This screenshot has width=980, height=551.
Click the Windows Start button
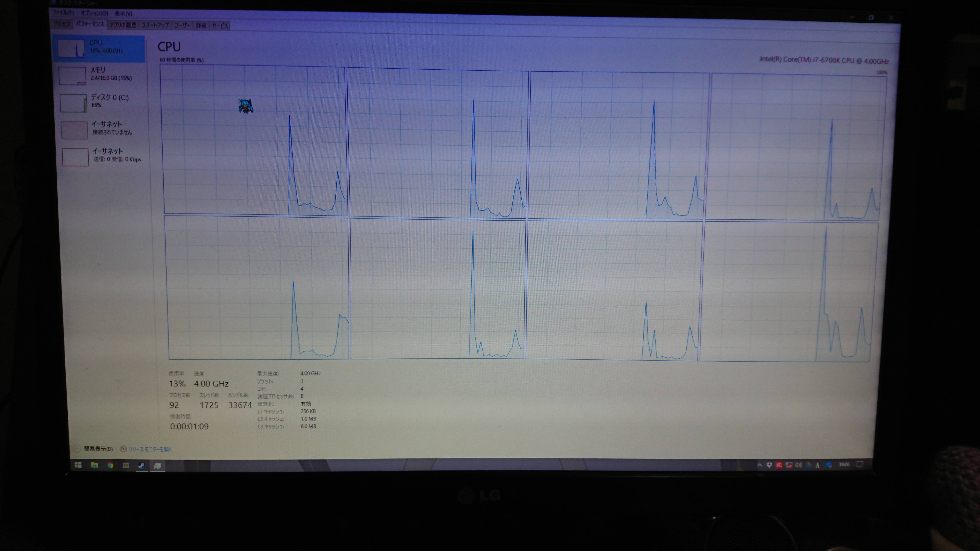click(x=78, y=465)
